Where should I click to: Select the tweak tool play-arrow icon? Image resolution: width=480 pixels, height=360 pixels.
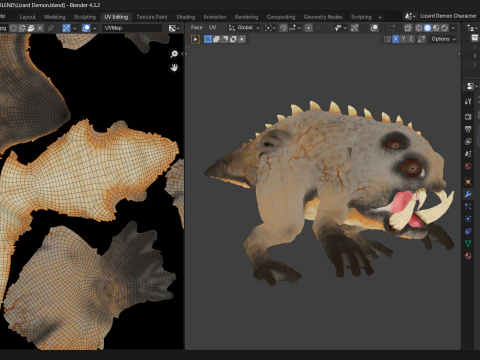195,39
